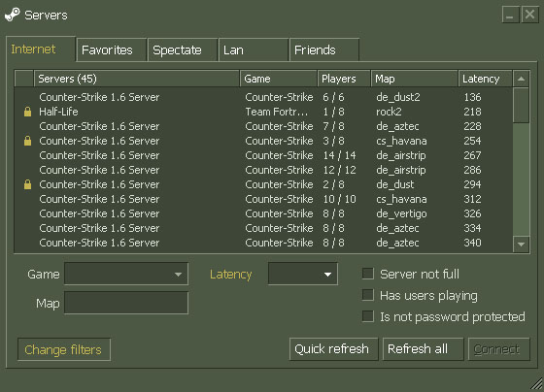Click the de_dust2 map cell

click(x=398, y=97)
